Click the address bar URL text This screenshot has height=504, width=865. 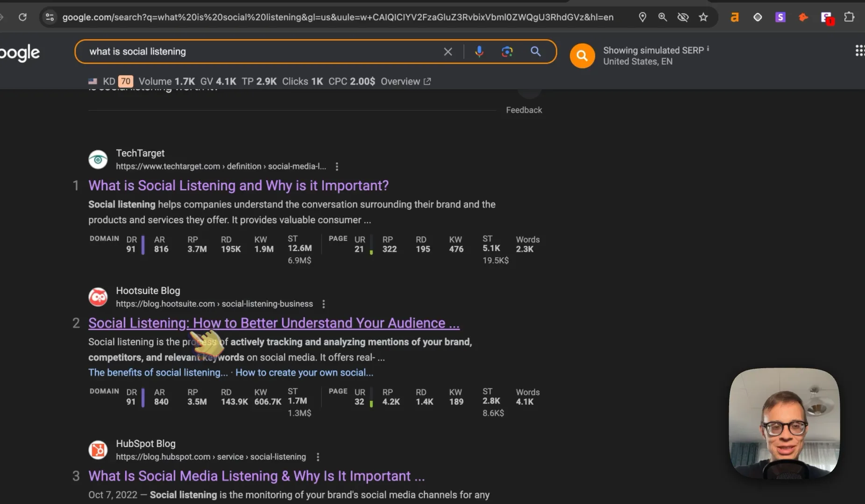(338, 17)
